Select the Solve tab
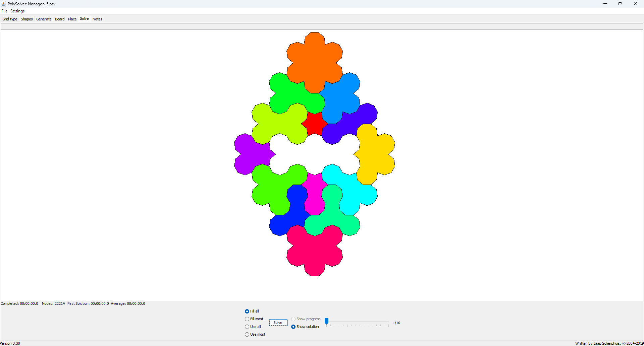Screen dimensions: 644x346 [84, 19]
